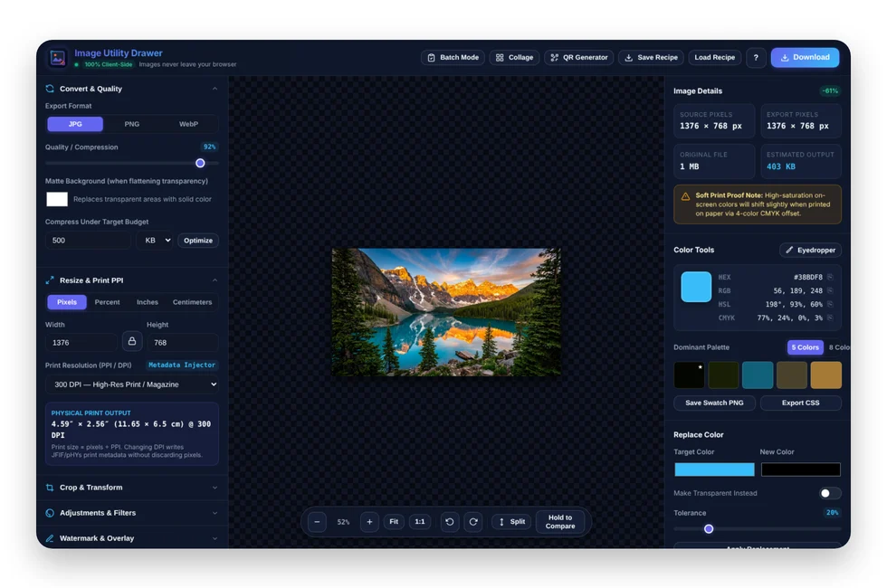Click Export CSS

pyautogui.click(x=800, y=403)
